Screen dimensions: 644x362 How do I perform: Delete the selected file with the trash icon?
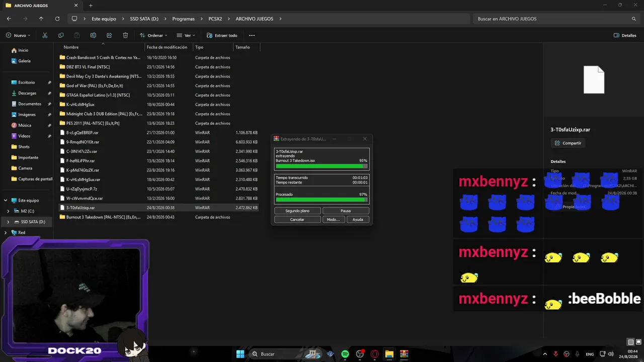click(125, 35)
